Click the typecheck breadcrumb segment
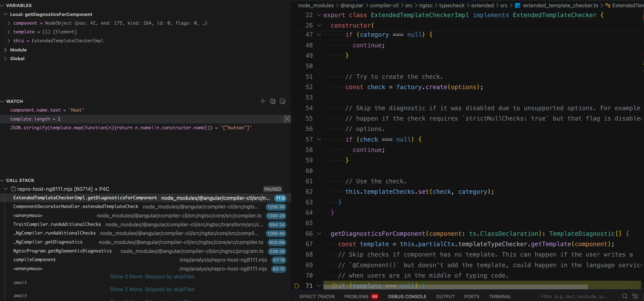The image size is (644, 301). click(x=452, y=6)
